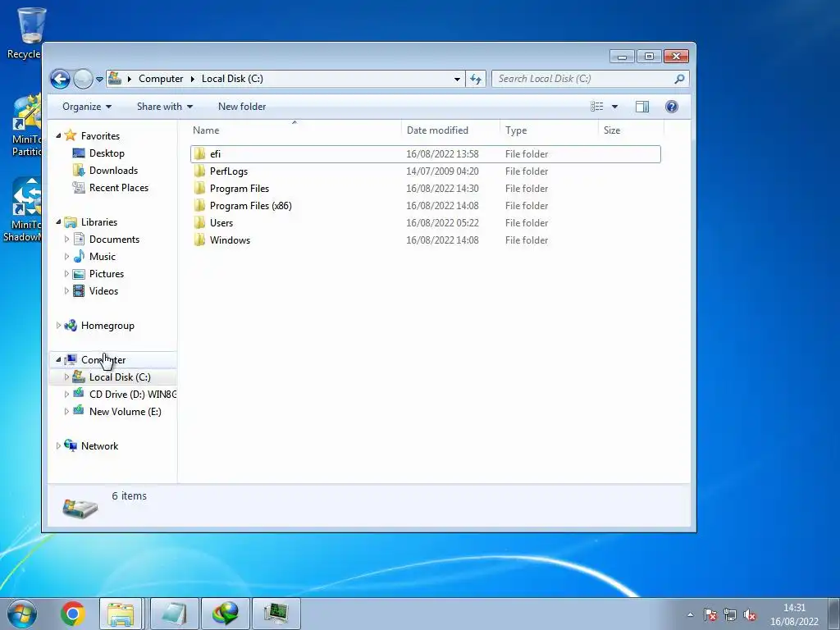
Task: Open the Music library
Action: click(x=103, y=257)
